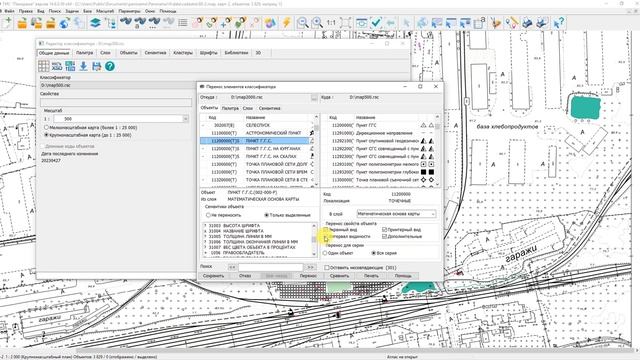Click the semantics list vertical scrollbar
Viewport: 640px width, 360px height.
[x=314, y=240]
